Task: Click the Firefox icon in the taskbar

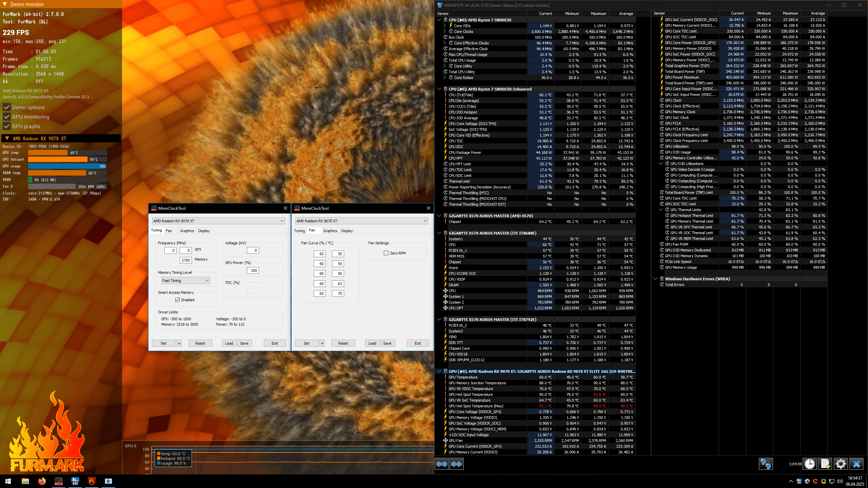Action: coord(42,481)
